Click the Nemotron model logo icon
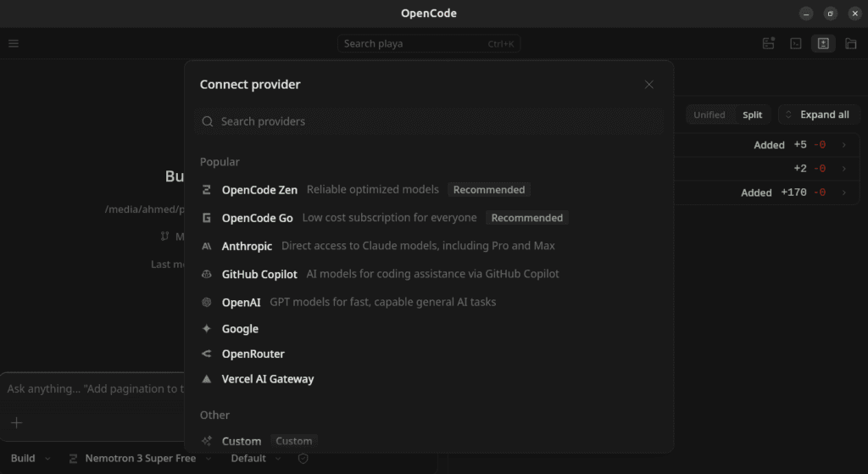 (73, 459)
